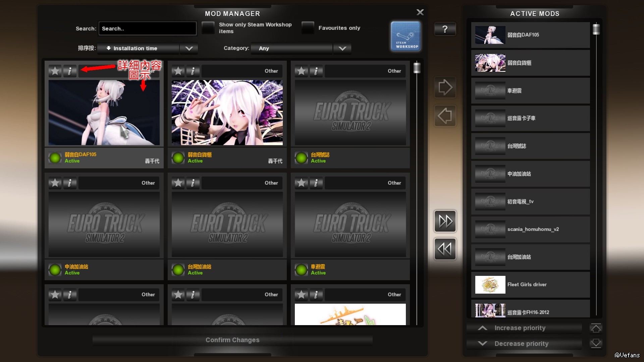The height and width of the screenshot is (362, 644).
Task: Move mod to bottom priority icon
Action: [596, 344]
